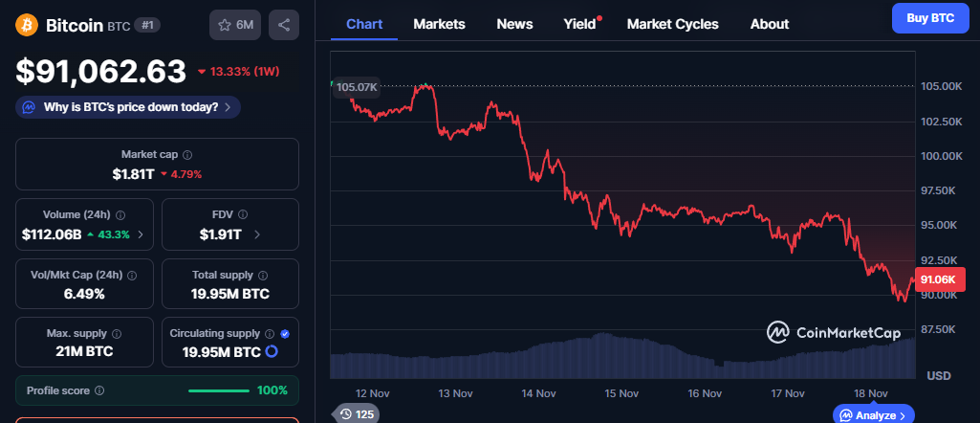The height and width of the screenshot is (423, 980).
Task: Expand the FDV details chevron
Action: click(257, 234)
